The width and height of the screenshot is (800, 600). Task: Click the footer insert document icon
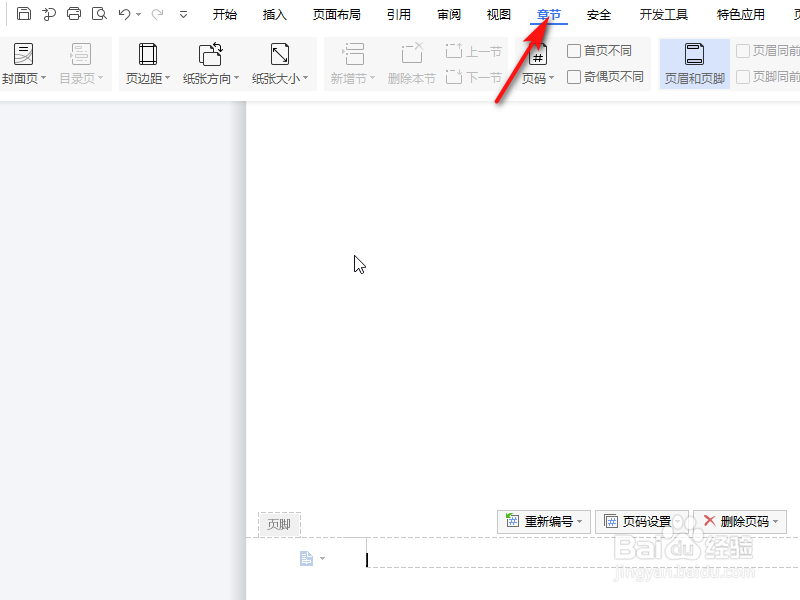306,559
